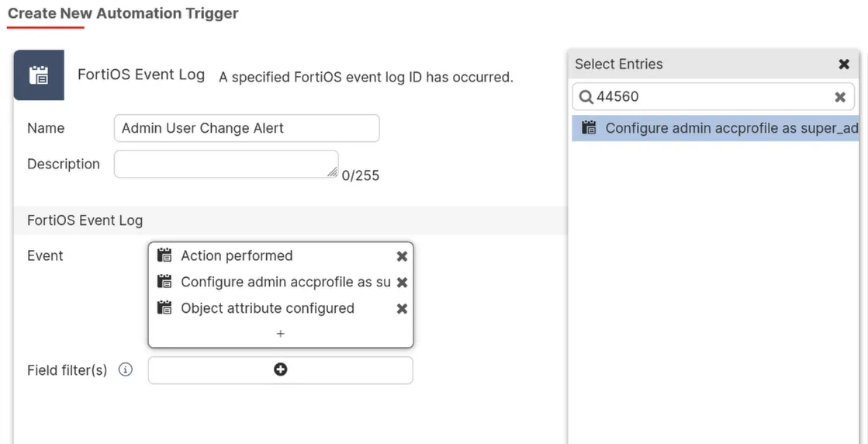
Task: Clear the 44560 search text
Action: pos(840,98)
